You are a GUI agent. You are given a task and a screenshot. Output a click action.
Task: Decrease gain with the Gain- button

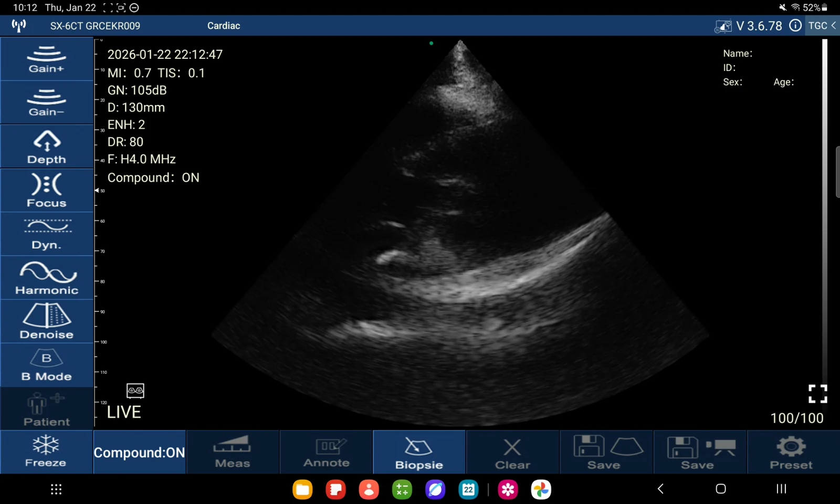coord(47,102)
